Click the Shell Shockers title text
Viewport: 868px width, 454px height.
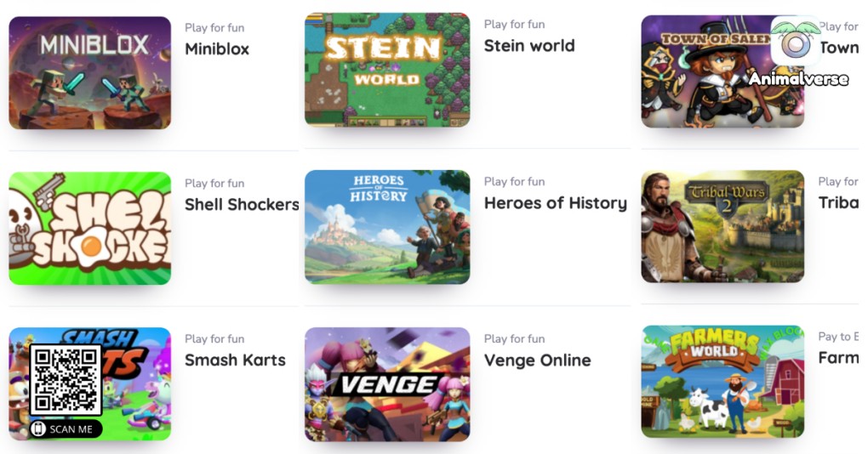242,205
